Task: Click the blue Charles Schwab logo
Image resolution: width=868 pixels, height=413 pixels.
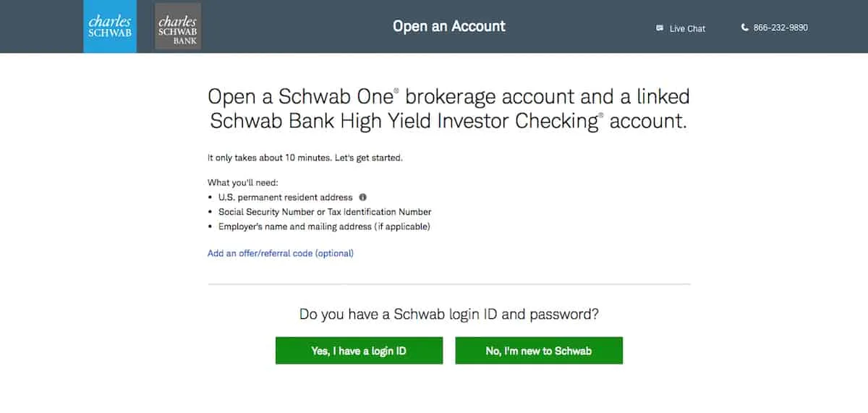Action: tap(110, 27)
